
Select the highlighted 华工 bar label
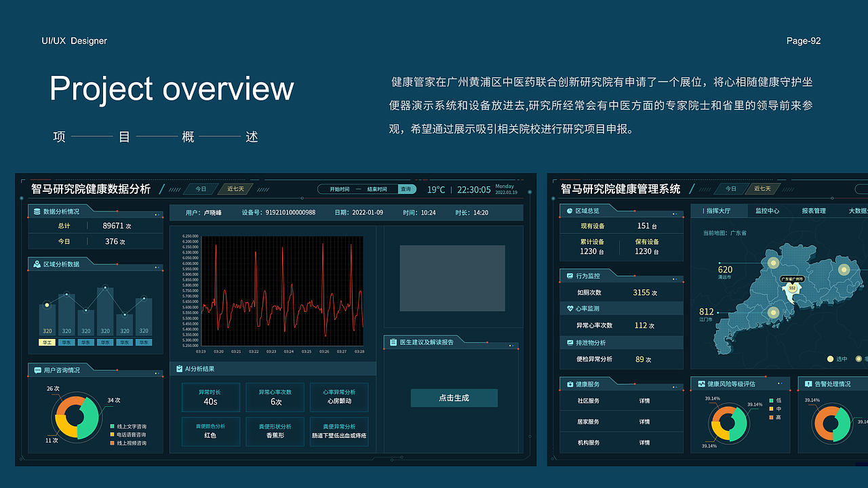[47, 342]
